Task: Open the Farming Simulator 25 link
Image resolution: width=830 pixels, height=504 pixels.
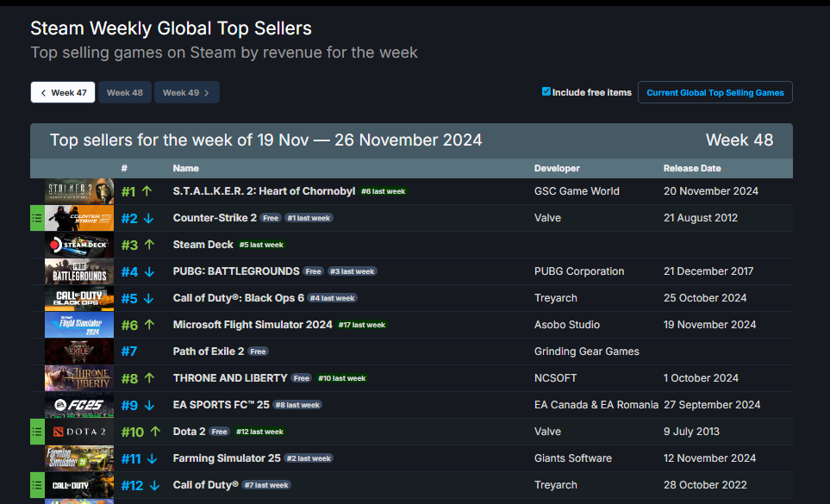Action: (x=227, y=458)
